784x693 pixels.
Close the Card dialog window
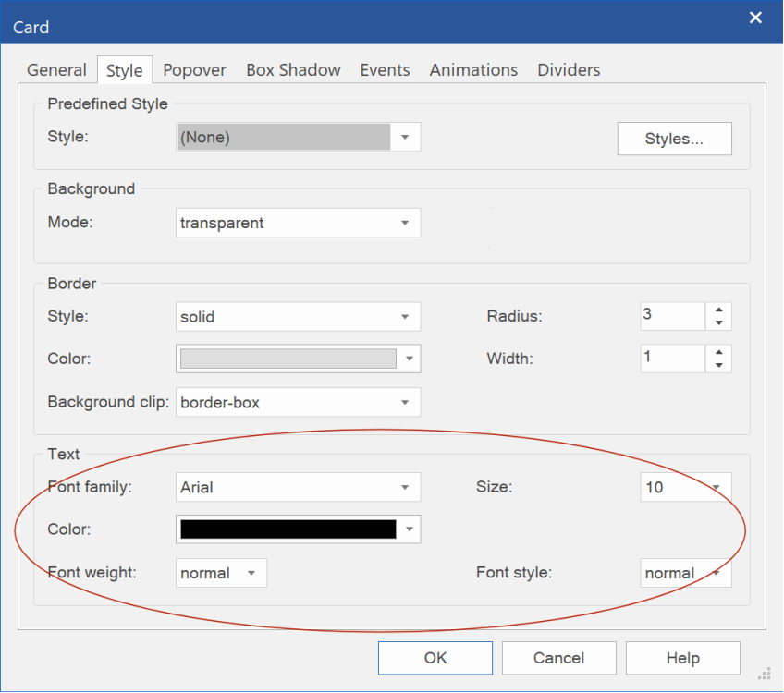point(755,18)
